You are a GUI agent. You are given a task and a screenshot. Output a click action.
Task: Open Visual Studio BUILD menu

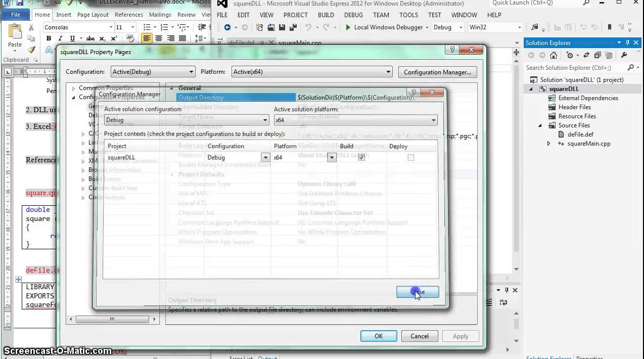click(326, 15)
